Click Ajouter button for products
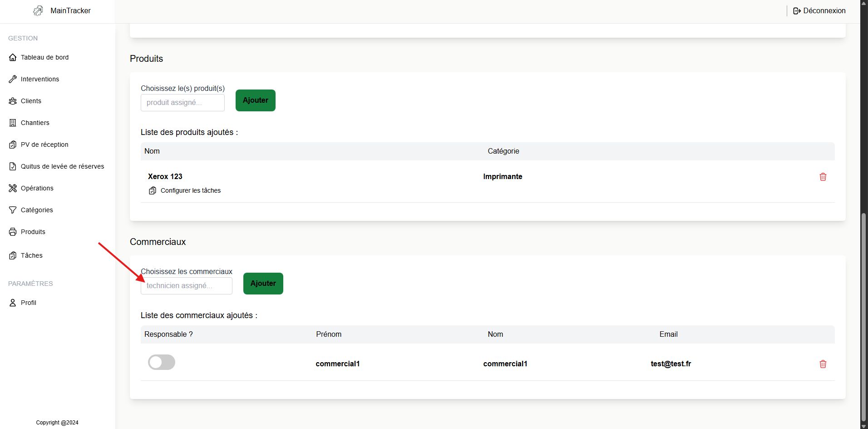This screenshot has width=868, height=429. point(255,100)
